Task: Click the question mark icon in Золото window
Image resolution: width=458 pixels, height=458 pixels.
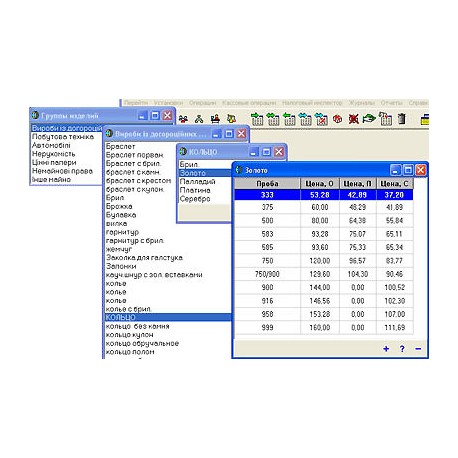Action: (x=402, y=349)
